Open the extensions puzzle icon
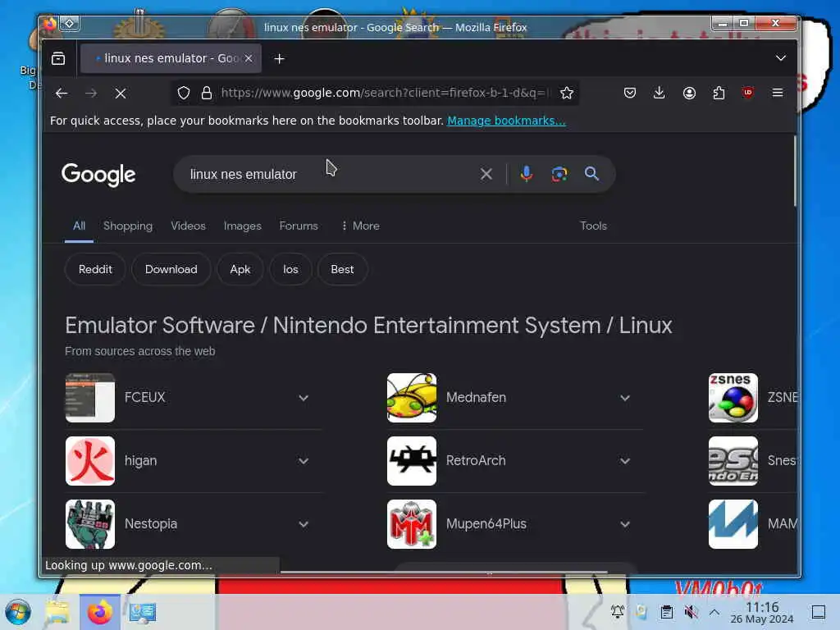The width and height of the screenshot is (840, 630). pos(719,94)
